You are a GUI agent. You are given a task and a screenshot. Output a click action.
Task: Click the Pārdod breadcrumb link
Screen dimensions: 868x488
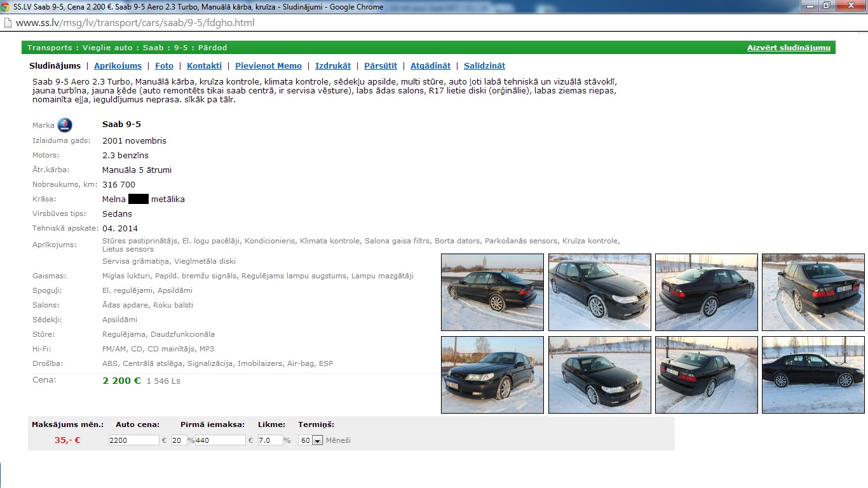point(212,48)
